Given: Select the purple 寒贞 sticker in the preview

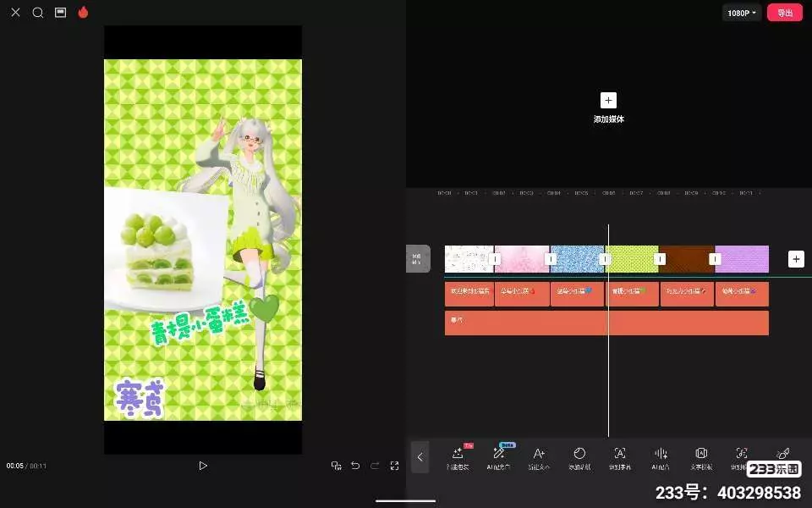Looking at the screenshot, I should 140,398.
